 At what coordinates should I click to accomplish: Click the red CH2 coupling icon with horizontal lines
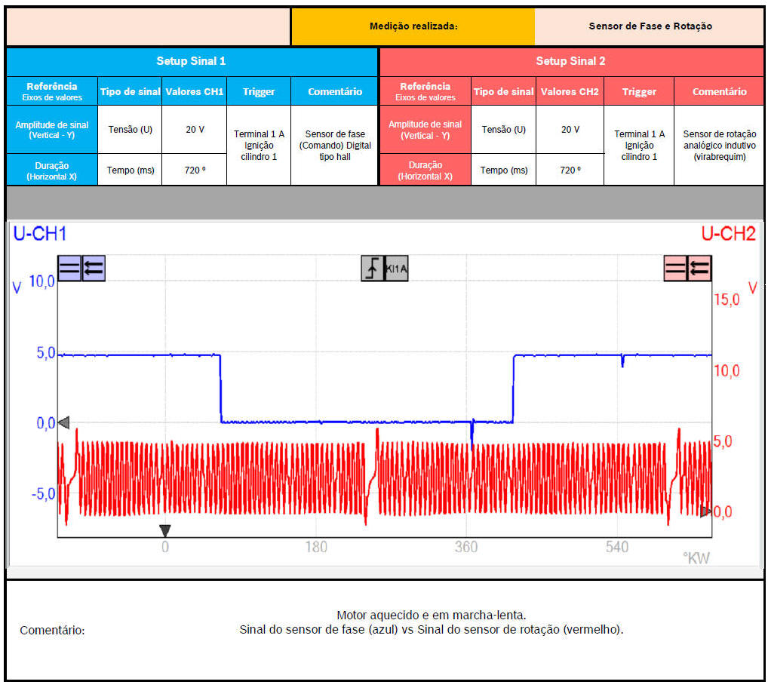coord(675,268)
